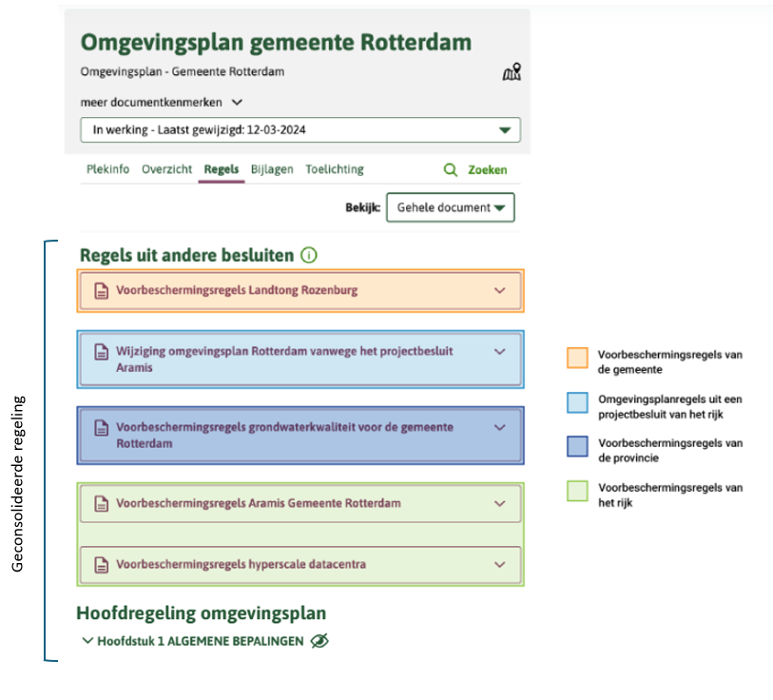The width and height of the screenshot is (773, 700).
Task: Open the Toelichting tab
Action: click(335, 169)
